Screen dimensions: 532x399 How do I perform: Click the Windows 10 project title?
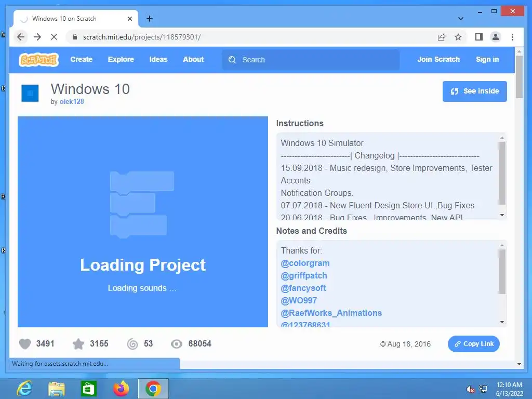[90, 89]
